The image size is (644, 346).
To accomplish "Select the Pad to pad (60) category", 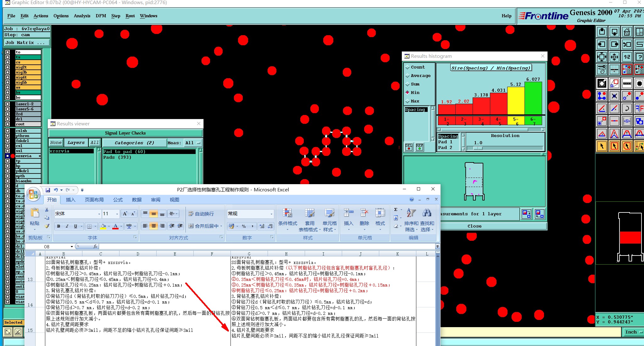I will coord(124,151).
